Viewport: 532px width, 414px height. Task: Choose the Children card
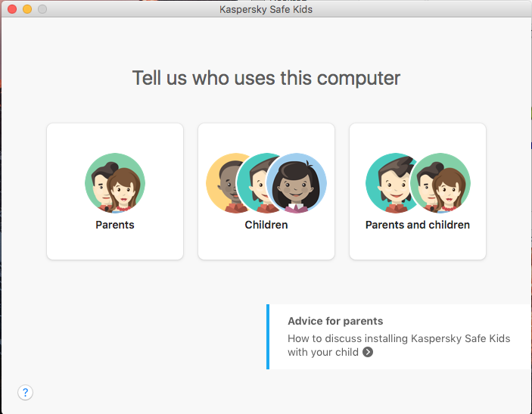point(266,191)
